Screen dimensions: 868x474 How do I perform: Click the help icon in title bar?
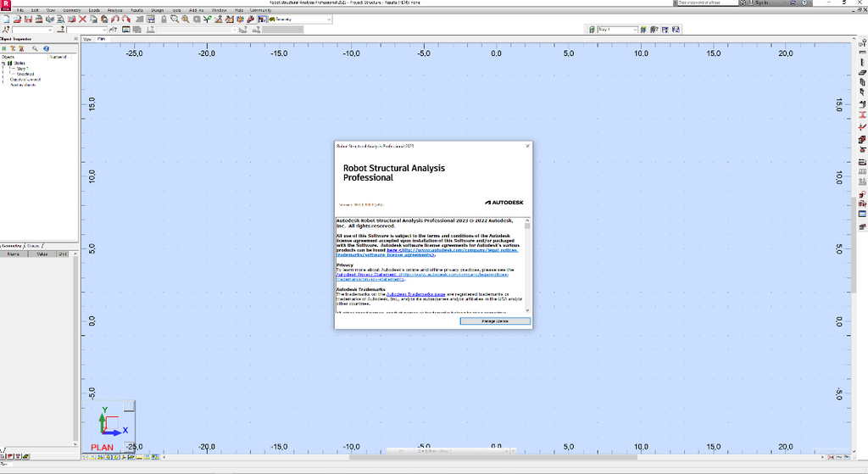[804, 3]
